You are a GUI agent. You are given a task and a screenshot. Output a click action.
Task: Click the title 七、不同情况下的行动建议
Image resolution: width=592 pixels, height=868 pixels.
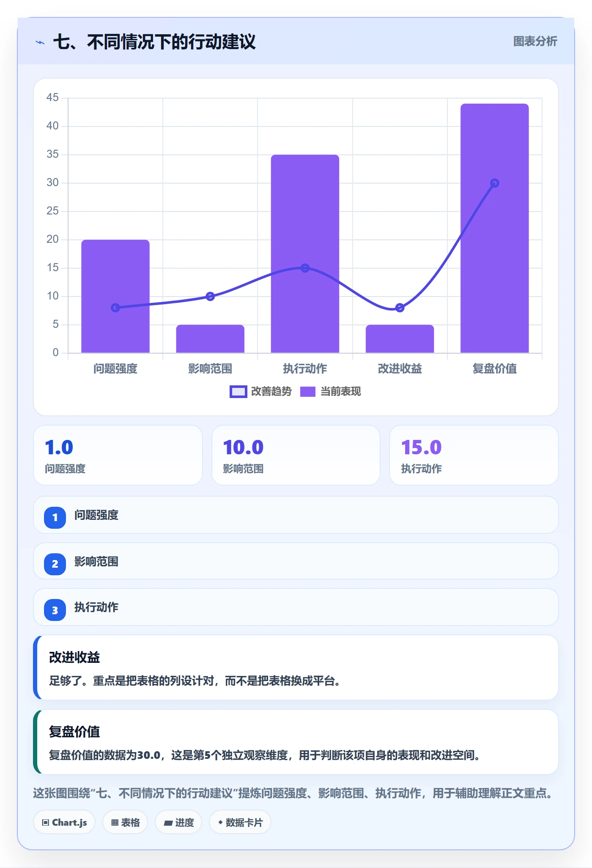click(x=155, y=42)
